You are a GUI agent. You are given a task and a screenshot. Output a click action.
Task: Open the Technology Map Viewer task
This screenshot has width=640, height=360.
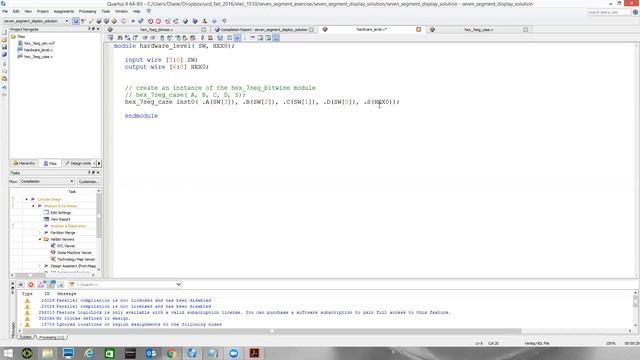pyautogui.click(x=73, y=259)
